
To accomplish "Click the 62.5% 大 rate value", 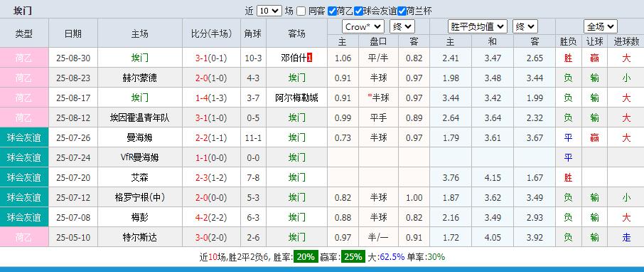I will (392, 257).
